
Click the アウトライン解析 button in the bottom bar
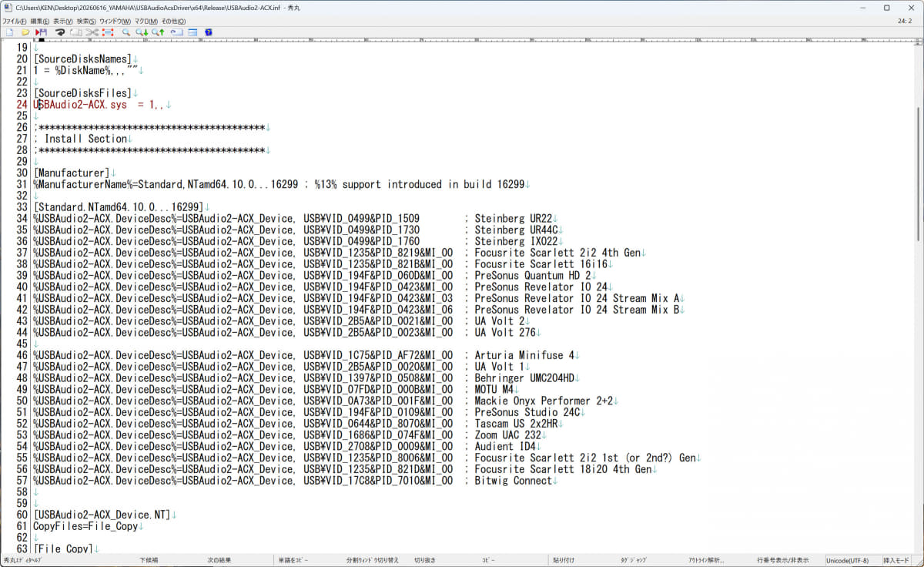click(706, 561)
